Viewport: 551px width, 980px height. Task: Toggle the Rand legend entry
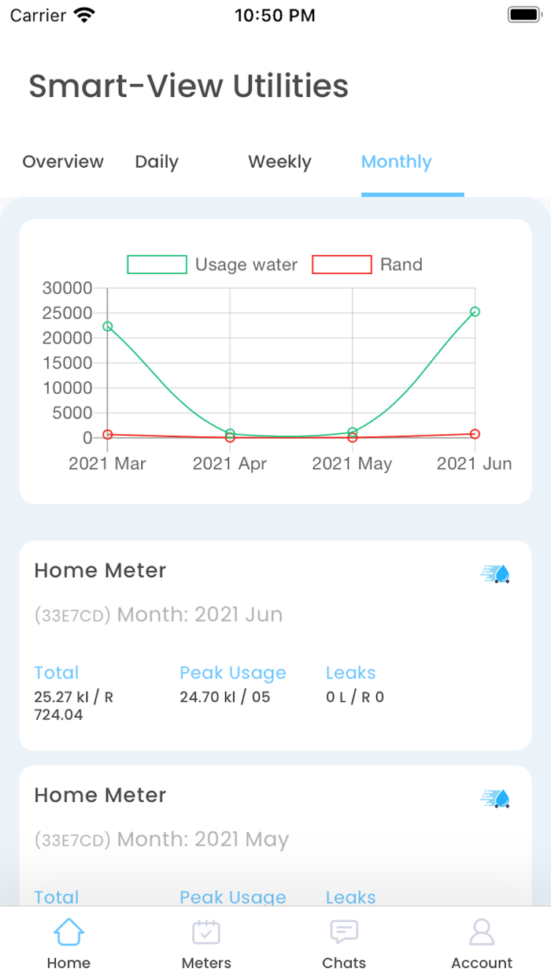pos(401,265)
